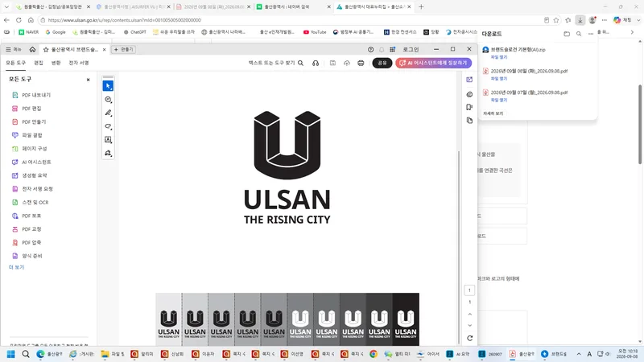Click the 공유 share button
Screen dimensions: 644x362
(x=382, y=63)
